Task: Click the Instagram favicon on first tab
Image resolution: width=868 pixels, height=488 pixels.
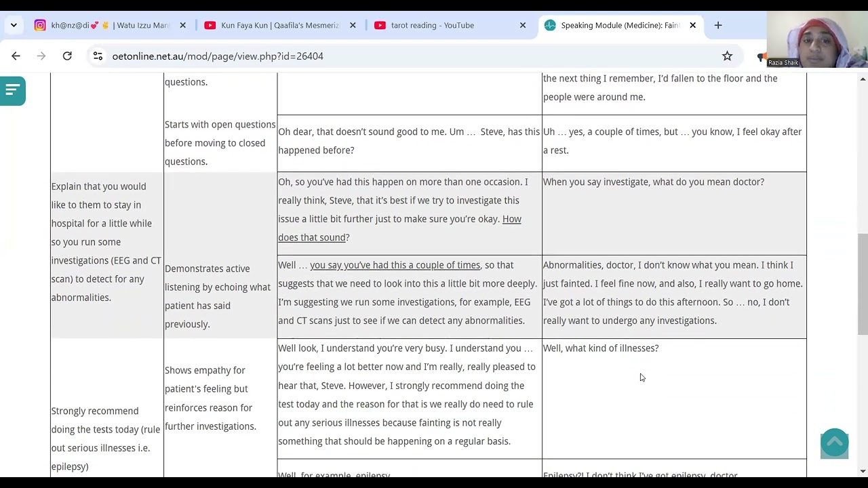Action: (x=40, y=25)
